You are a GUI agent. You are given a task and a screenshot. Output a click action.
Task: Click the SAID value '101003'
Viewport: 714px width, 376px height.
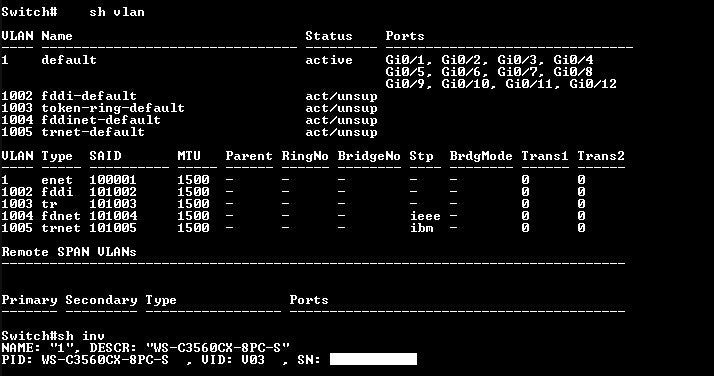tap(113, 204)
